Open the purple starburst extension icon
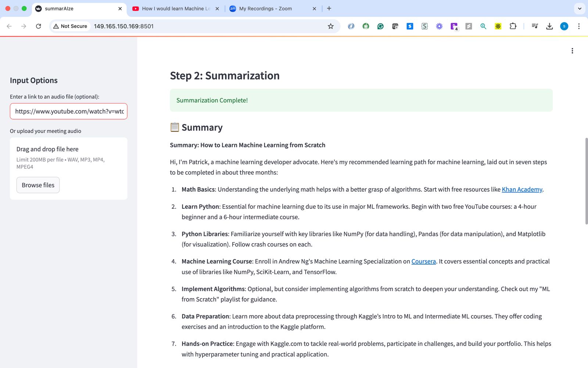 click(439, 26)
